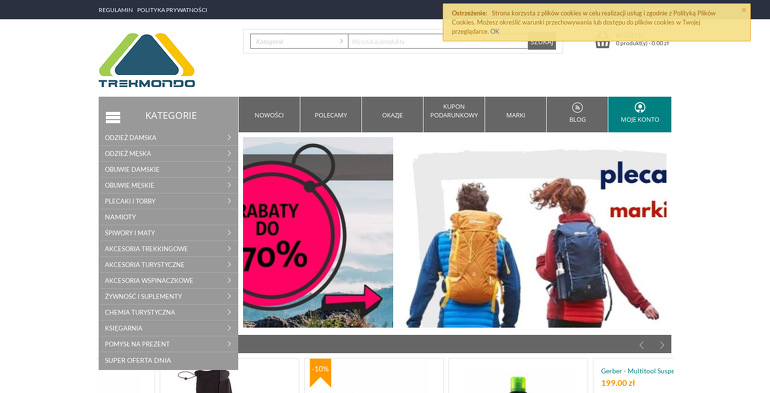This screenshot has width=770, height=393.
Task: Click the -10% discount badge
Action: tap(320, 372)
